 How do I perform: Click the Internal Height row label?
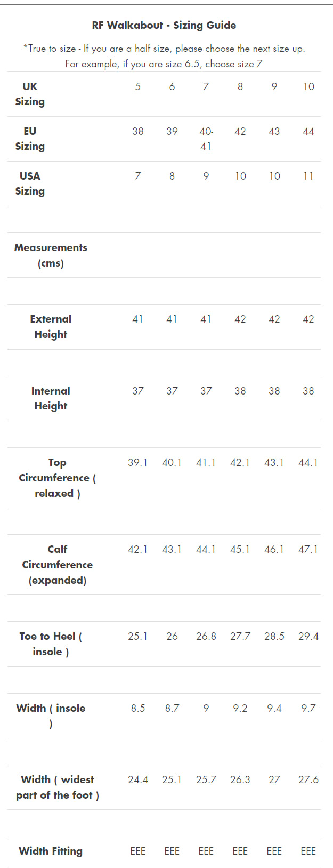click(51, 398)
